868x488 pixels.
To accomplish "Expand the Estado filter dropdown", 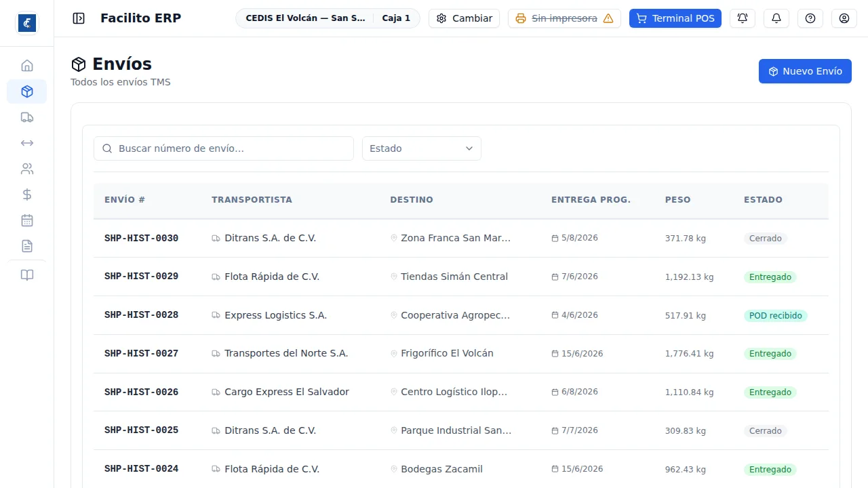I will point(422,148).
